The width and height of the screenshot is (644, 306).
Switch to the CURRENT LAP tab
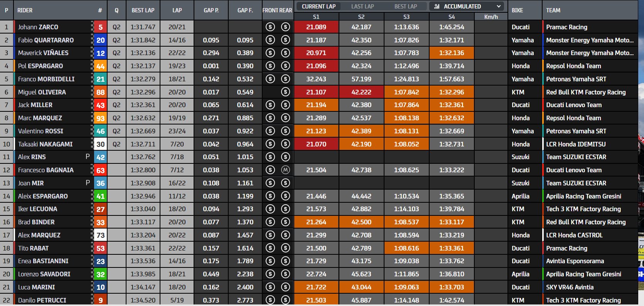[x=319, y=6]
